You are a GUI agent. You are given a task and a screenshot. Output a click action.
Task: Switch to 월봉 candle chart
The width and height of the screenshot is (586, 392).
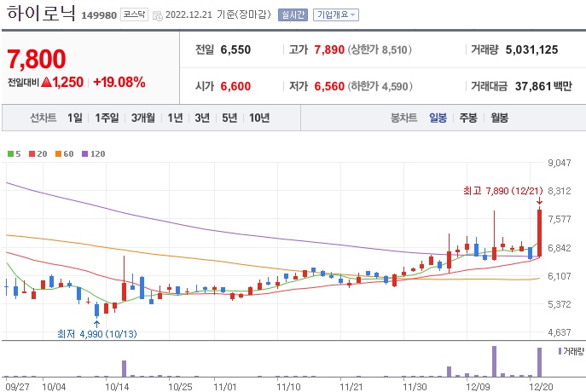tap(499, 118)
